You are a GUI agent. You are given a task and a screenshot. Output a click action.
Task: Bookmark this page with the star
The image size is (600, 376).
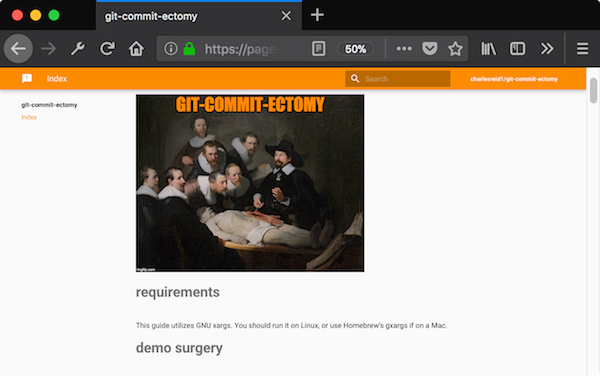[x=455, y=49]
